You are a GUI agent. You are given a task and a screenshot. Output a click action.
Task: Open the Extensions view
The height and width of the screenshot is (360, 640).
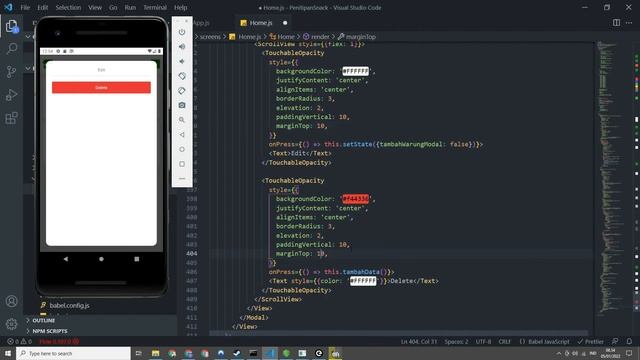[x=12, y=118]
